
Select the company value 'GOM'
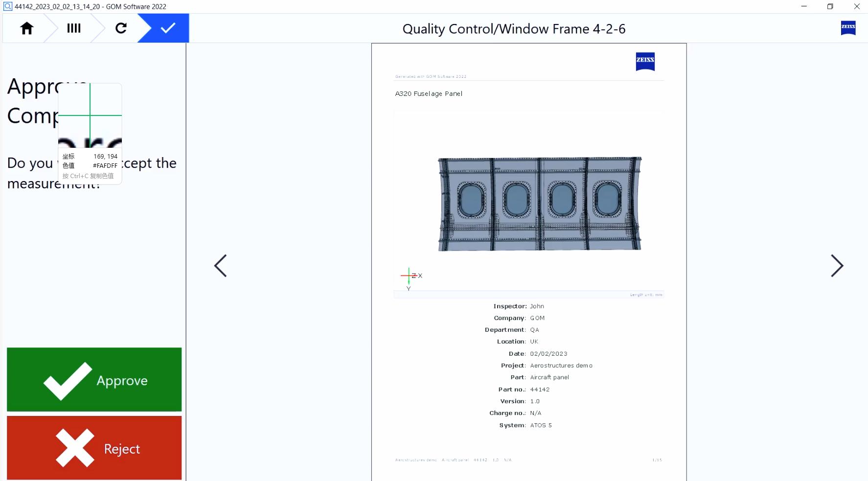(537, 318)
